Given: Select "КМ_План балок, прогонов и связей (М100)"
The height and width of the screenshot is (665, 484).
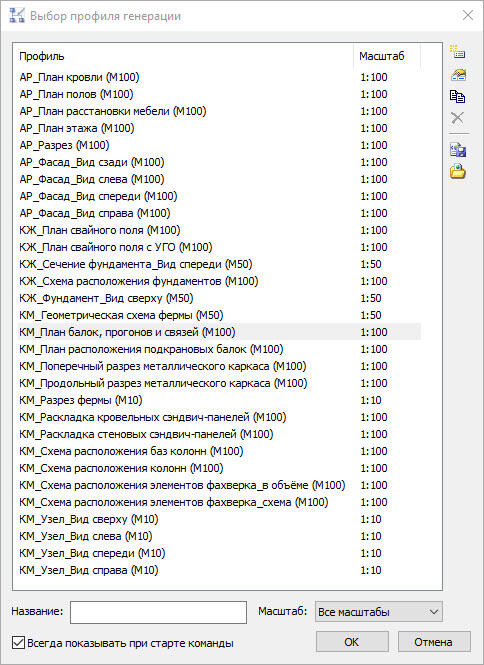Looking at the screenshot, I should [219, 332].
